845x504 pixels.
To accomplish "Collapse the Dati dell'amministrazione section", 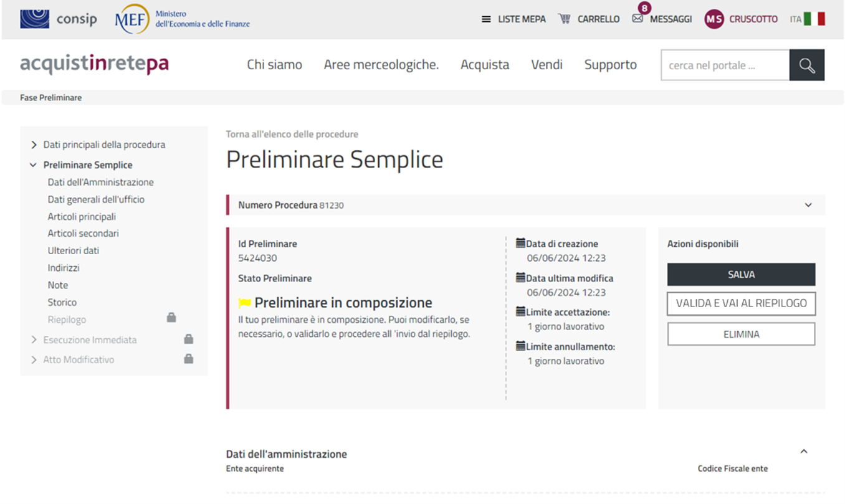I will click(804, 452).
